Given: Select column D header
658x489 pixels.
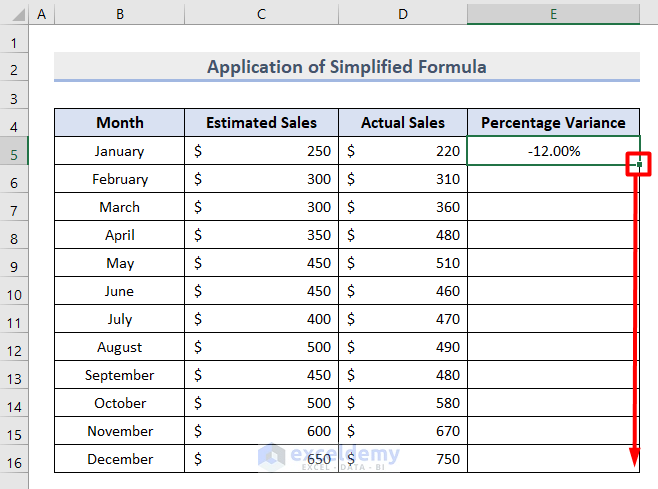Looking at the screenshot, I should pos(403,15).
